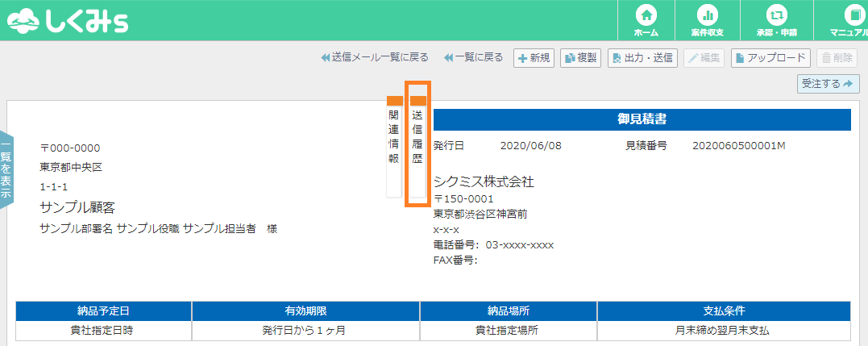This screenshot has height=346, width=868.
Task: Select postal code 〒150-0001
Action: [x=463, y=198]
